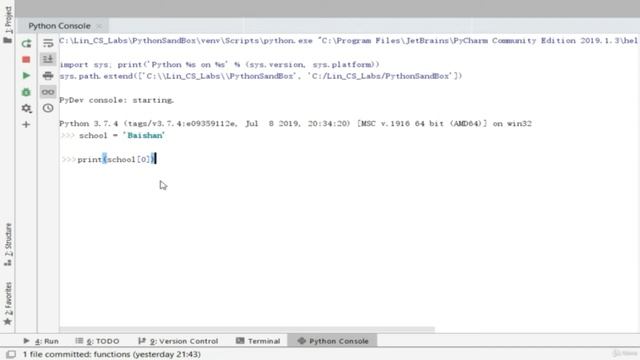Click the horizontal scrollbar of console

[247, 329]
